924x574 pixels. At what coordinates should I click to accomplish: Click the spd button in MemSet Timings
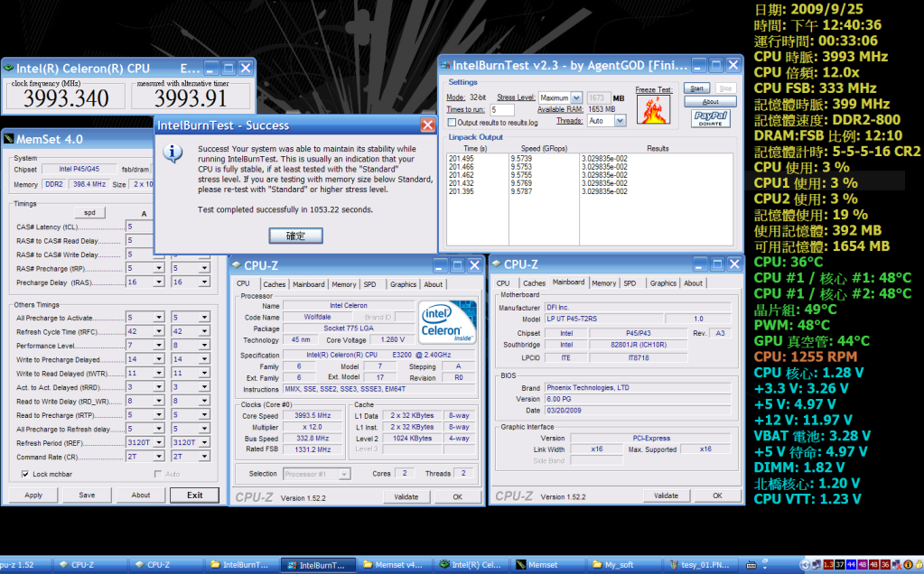click(x=89, y=213)
